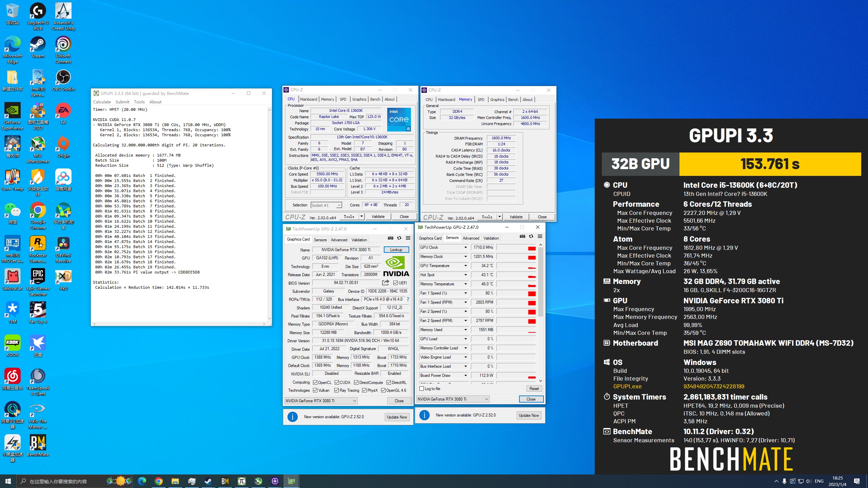Click Reset in GPU-Z Sensors window
The height and width of the screenshot is (488, 868).
point(534,389)
